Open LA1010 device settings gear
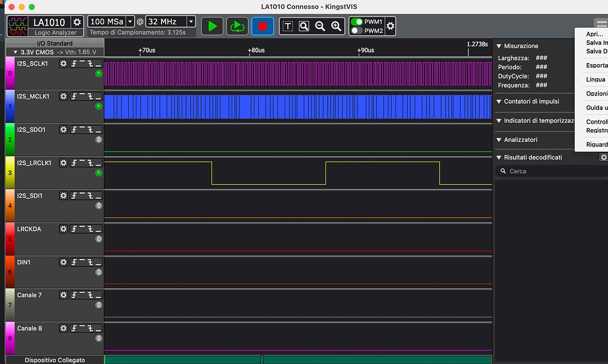 (x=77, y=22)
